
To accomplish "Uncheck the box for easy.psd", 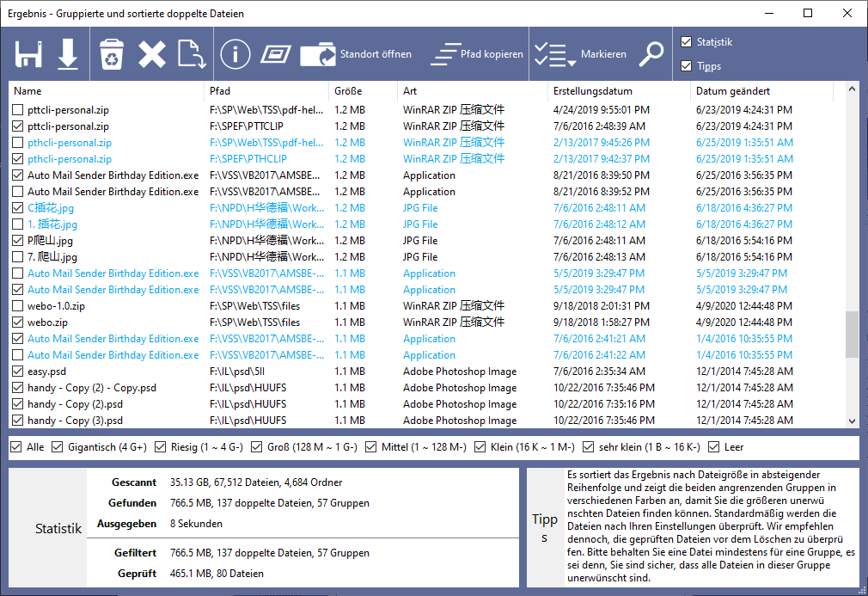I will pos(18,372).
